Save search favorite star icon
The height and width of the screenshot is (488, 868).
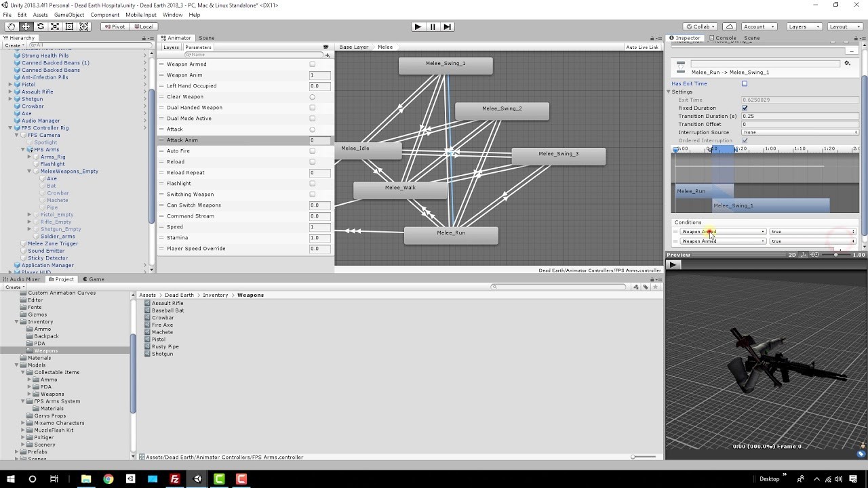(655, 287)
